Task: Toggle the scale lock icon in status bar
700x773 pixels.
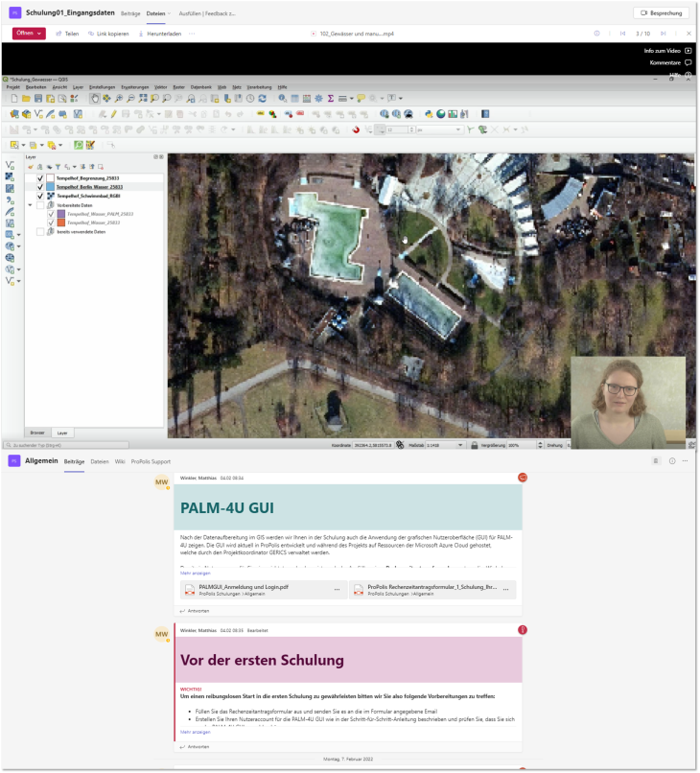Action: point(475,446)
